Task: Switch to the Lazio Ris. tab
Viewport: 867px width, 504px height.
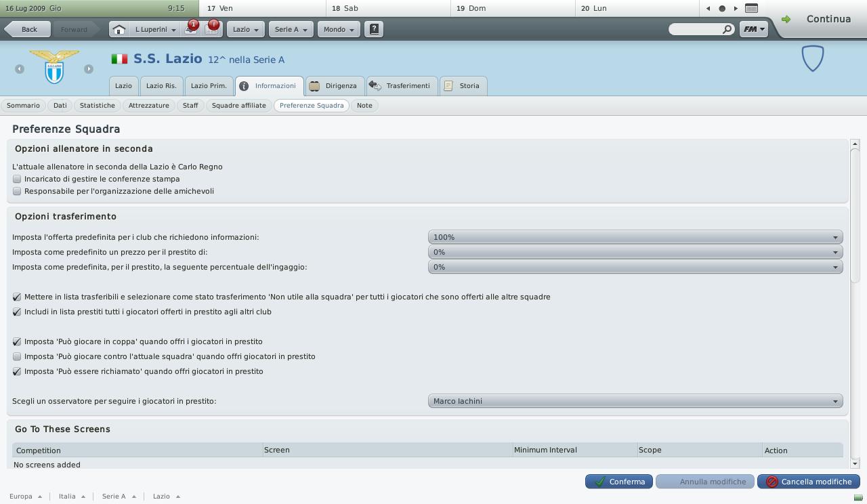Action: [x=161, y=86]
